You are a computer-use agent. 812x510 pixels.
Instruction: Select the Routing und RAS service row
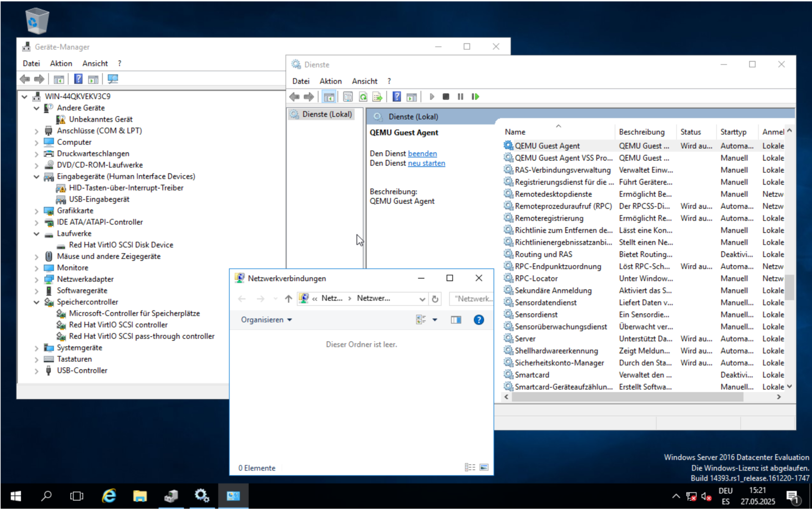click(x=543, y=255)
